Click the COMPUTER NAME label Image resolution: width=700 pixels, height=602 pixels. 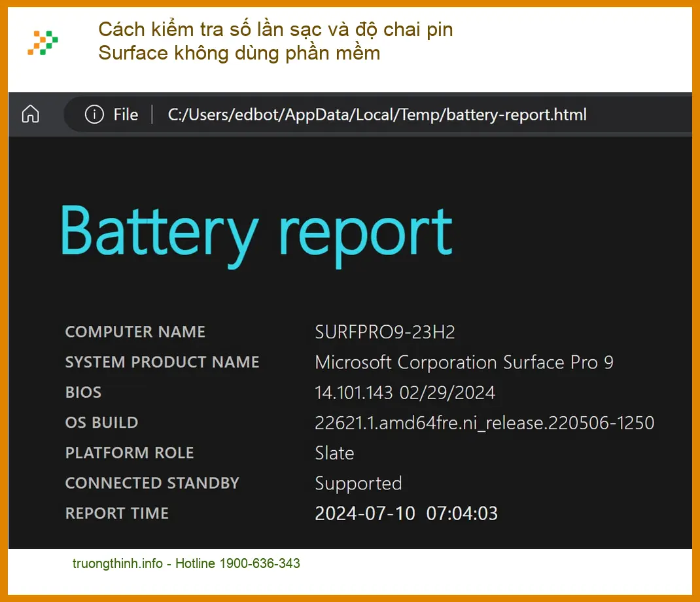135,332
